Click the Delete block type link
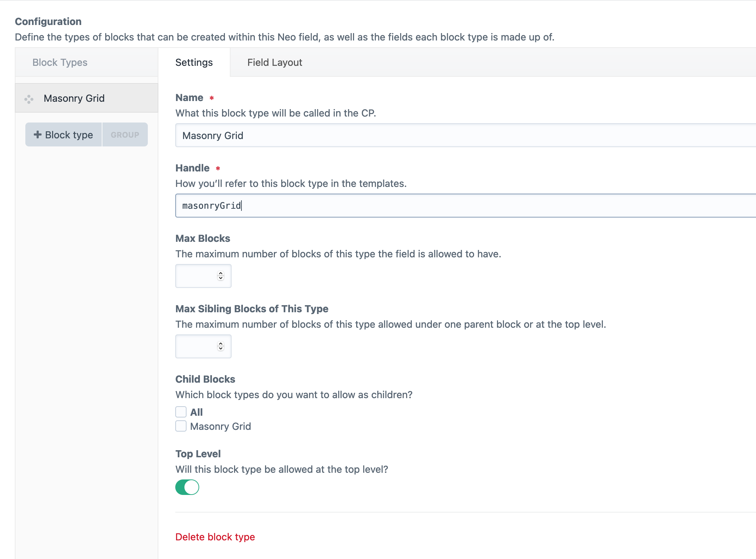 (215, 537)
